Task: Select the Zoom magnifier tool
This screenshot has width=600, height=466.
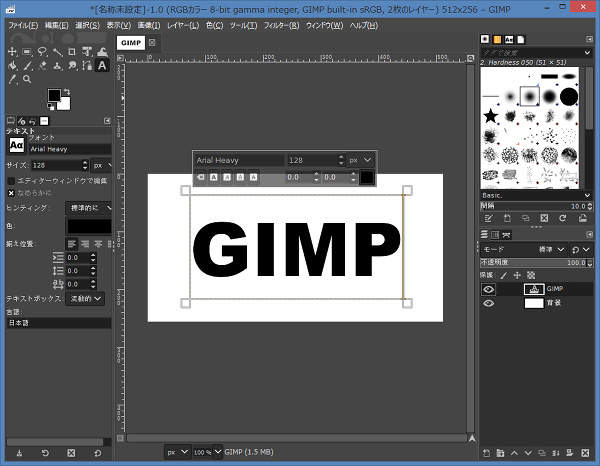Action: [27, 79]
